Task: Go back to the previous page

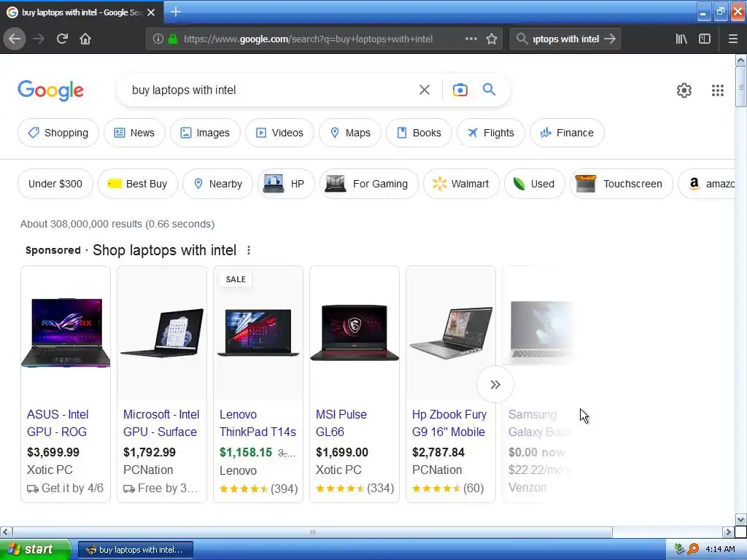Action: pyautogui.click(x=15, y=39)
